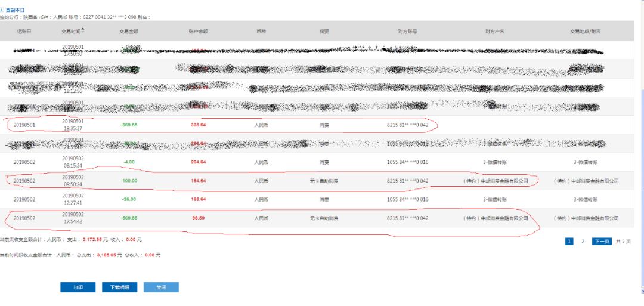Select transaction time 20190502 17:54:42

click(73, 218)
